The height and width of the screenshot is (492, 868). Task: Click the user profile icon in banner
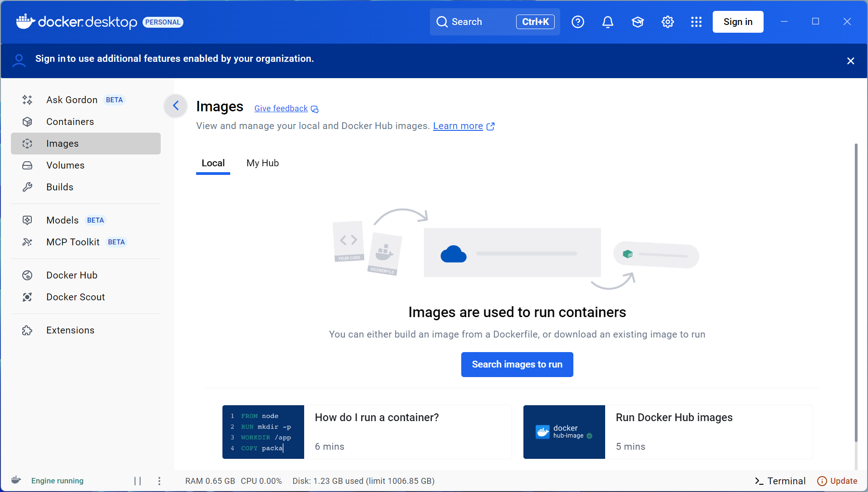tap(19, 60)
